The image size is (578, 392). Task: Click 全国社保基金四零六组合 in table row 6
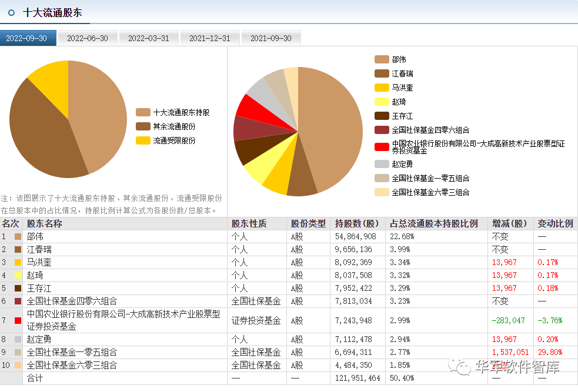pyautogui.click(x=72, y=301)
